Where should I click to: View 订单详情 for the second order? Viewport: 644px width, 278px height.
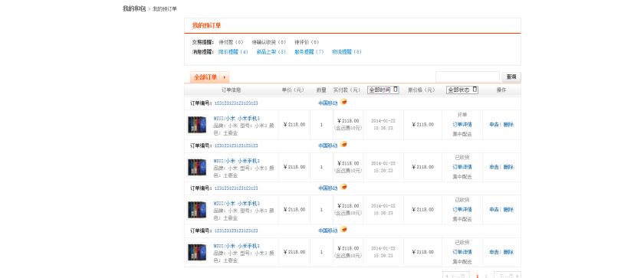(462, 167)
